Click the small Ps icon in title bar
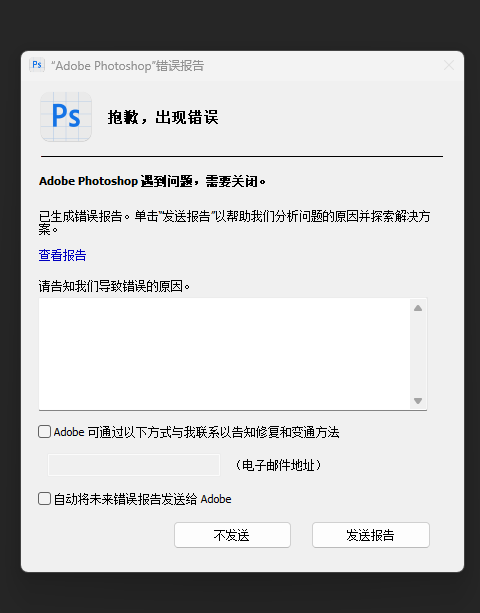 click(37, 65)
